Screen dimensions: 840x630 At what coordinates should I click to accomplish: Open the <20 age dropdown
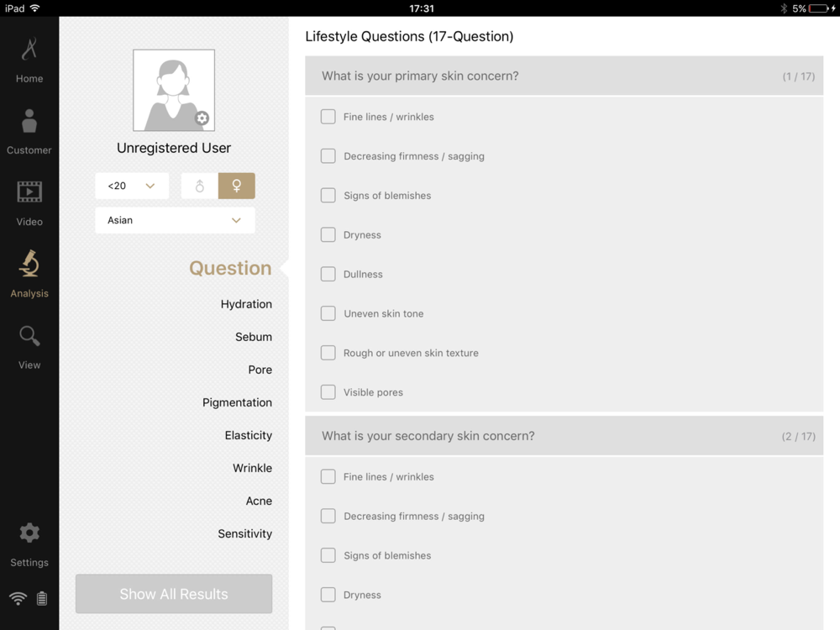point(132,186)
